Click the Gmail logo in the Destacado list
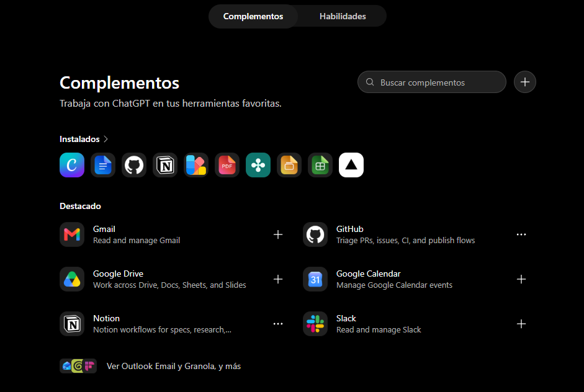Image resolution: width=584 pixels, height=392 pixels. [72, 234]
